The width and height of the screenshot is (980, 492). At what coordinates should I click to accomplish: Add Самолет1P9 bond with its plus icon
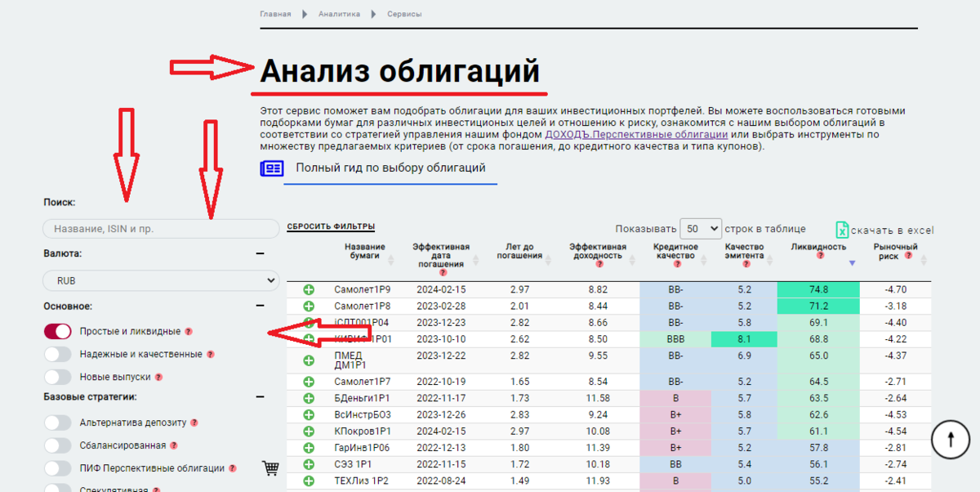[x=309, y=289]
